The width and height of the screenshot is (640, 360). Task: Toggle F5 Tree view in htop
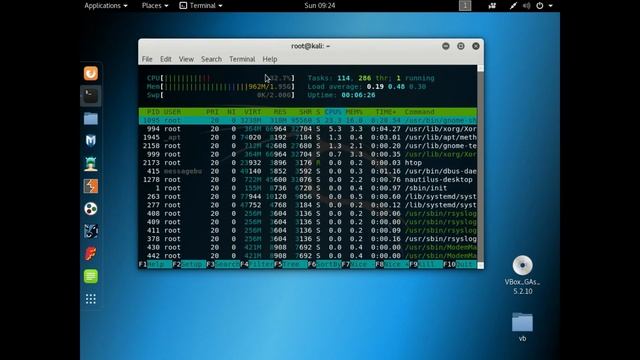tap(291, 264)
